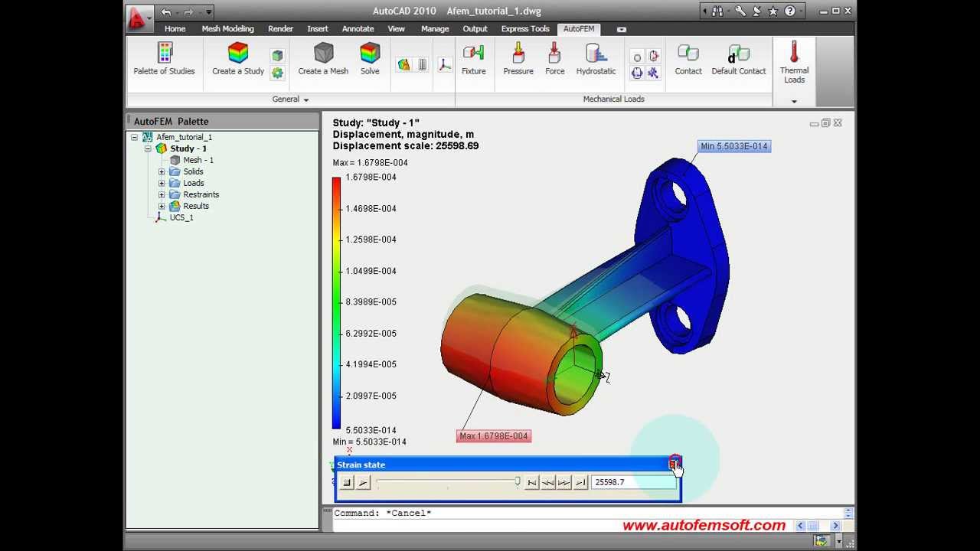980x551 pixels.
Task: Click the Default Contact tool
Action: click(739, 59)
